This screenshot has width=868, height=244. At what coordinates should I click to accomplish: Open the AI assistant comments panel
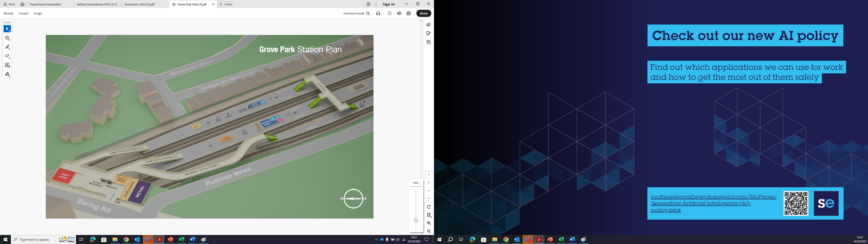[428, 25]
